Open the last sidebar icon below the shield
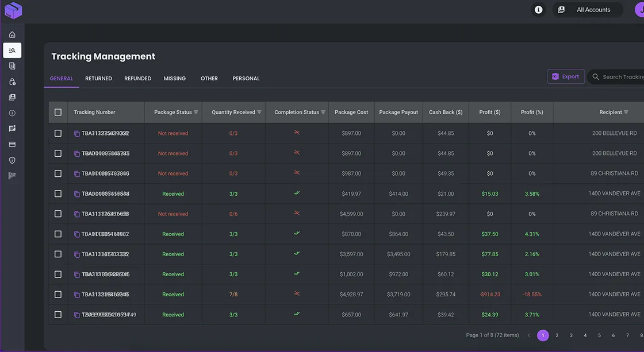 tap(12, 175)
